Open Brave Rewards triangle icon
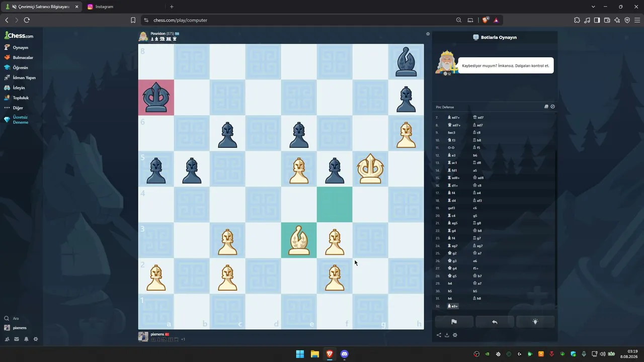This screenshot has width=644, height=362. click(496, 20)
